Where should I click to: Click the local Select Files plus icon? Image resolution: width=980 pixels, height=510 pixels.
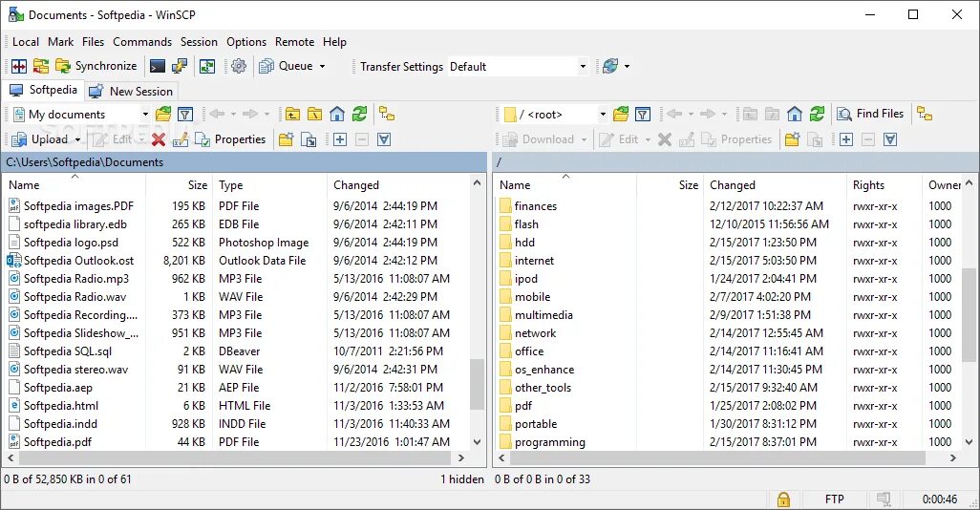pyautogui.click(x=340, y=139)
